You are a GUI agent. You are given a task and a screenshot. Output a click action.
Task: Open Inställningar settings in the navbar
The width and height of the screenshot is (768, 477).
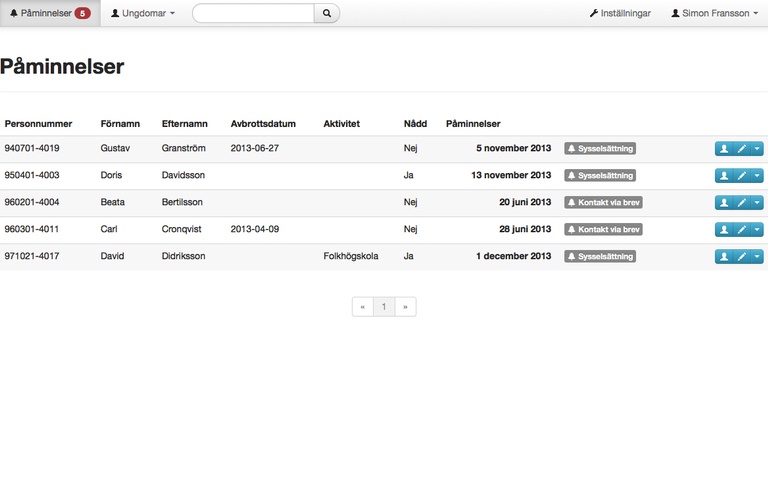coord(621,13)
